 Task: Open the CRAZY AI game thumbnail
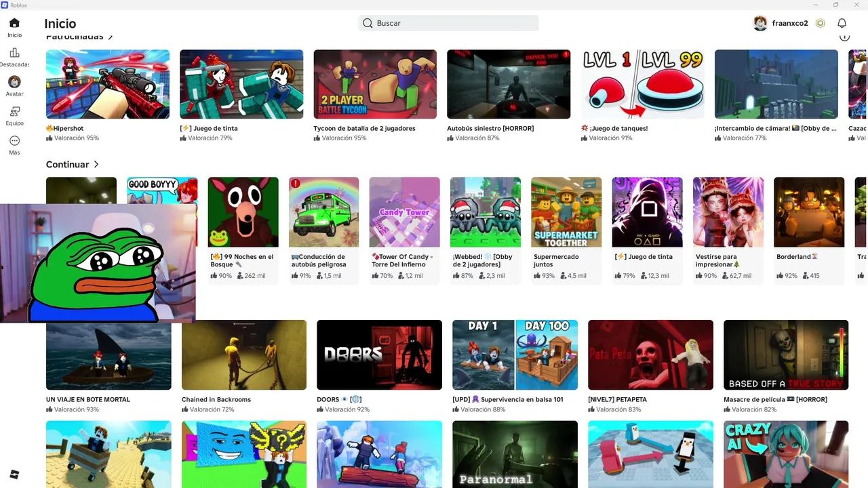pos(786,454)
